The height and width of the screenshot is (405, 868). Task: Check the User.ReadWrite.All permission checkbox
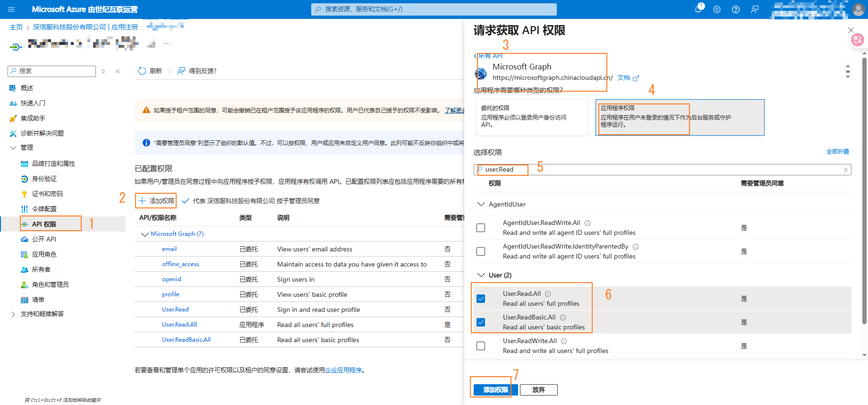click(481, 346)
